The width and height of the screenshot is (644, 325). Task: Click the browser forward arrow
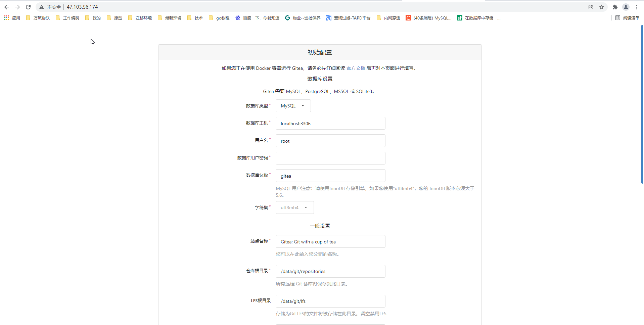tap(17, 7)
